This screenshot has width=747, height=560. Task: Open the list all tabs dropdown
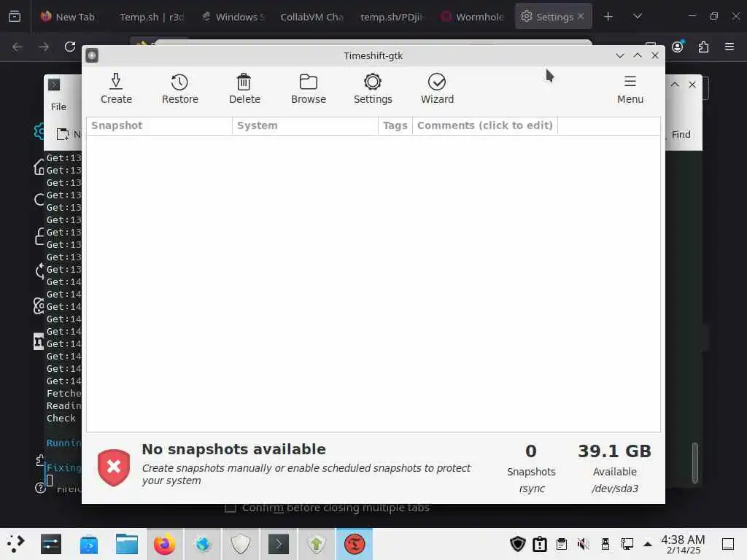[x=638, y=17]
